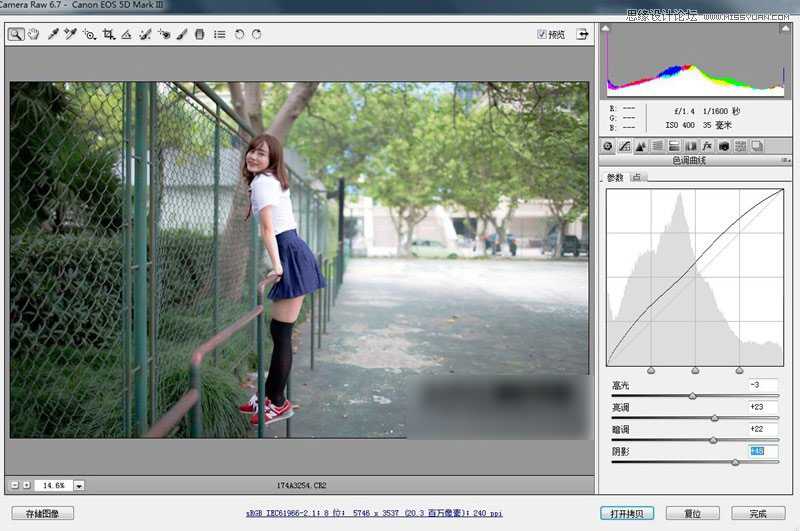Toggle full screen mode icon
Image resolution: width=800 pixels, height=531 pixels.
point(582,34)
